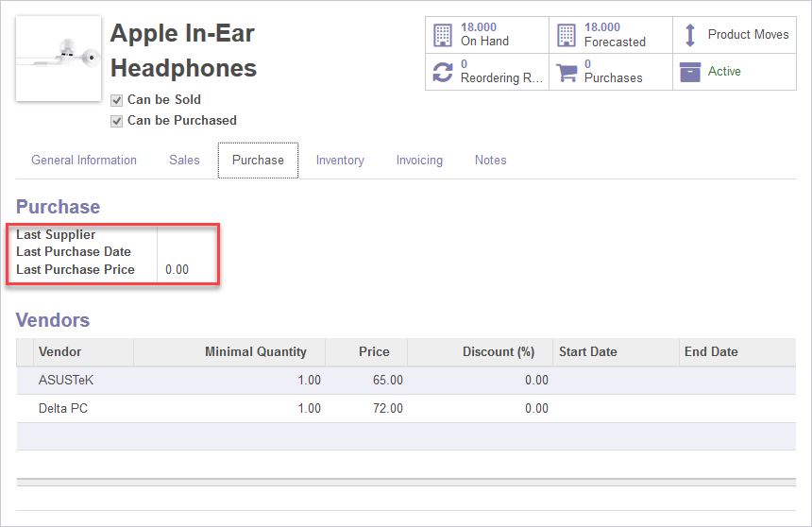
Task: Sort by the Minimal Quantity column header
Action: click(229, 352)
